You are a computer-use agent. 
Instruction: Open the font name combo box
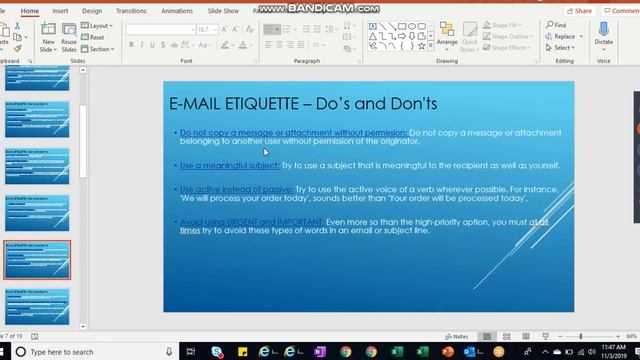tap(160, 29)
